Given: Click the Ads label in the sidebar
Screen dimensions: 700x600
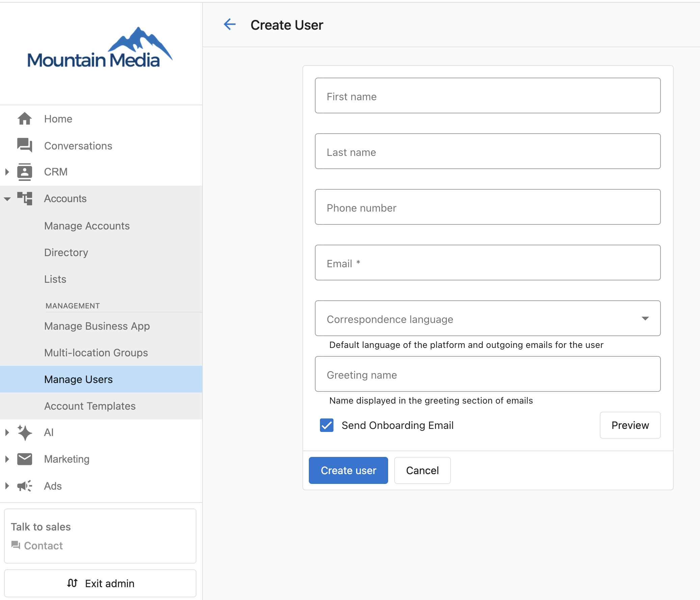Looking at the screenshot, I should point(53,486).
